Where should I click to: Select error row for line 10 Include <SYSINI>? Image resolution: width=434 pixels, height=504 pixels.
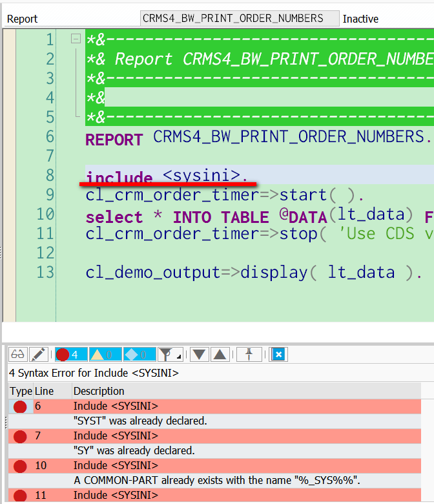click(x=214, y=465)
